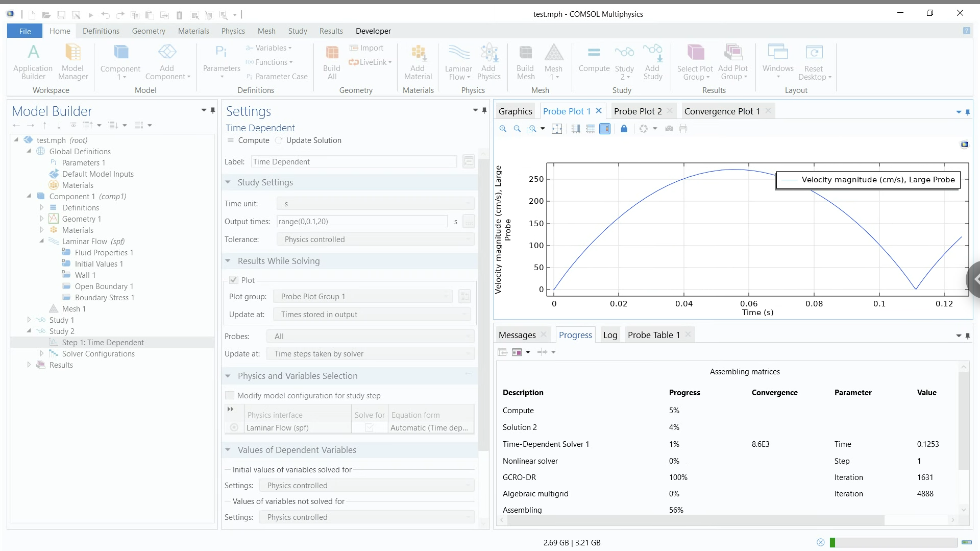Viewport: 980px width, 551px height.
Task: Open the Mesh ribbon tab
Action: click(266, 31)
